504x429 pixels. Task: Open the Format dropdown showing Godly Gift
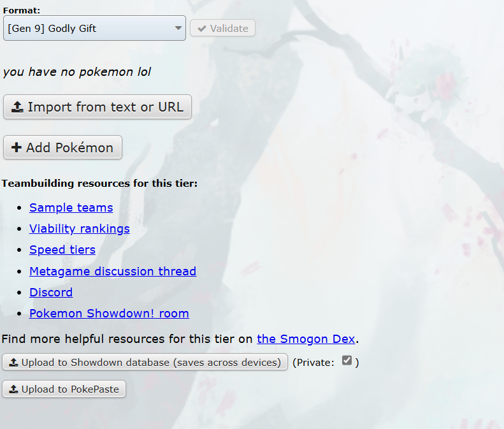coord(94,28)
